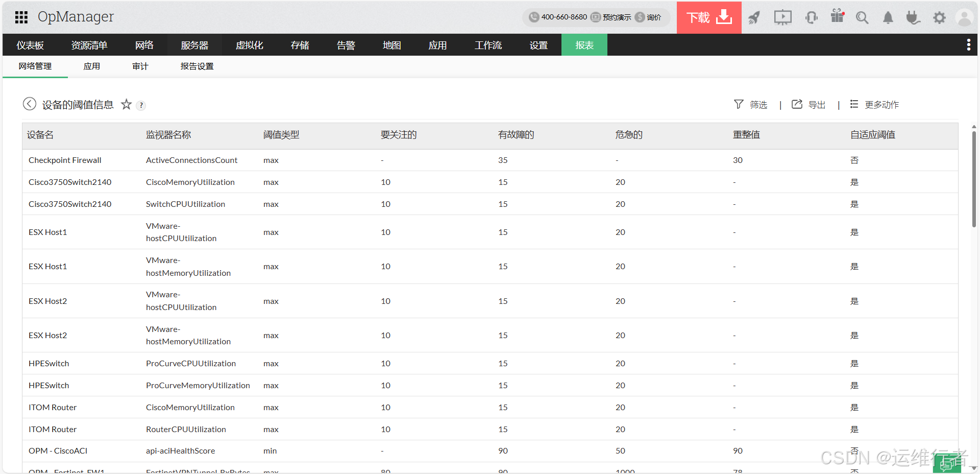This screenshot has width=980, height=474.
Task: Open the 虚拟化 menu
Action: [x=250, y=45]
